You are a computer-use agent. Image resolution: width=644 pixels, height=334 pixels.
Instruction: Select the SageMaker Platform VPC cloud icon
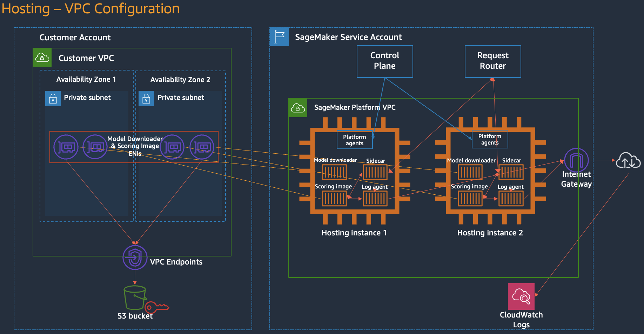tap(298, 108)
